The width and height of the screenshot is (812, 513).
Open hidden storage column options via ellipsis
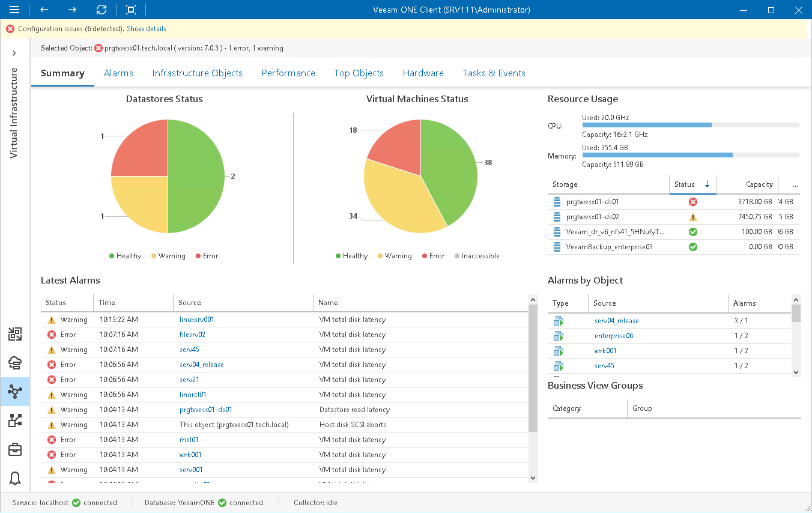794,184
